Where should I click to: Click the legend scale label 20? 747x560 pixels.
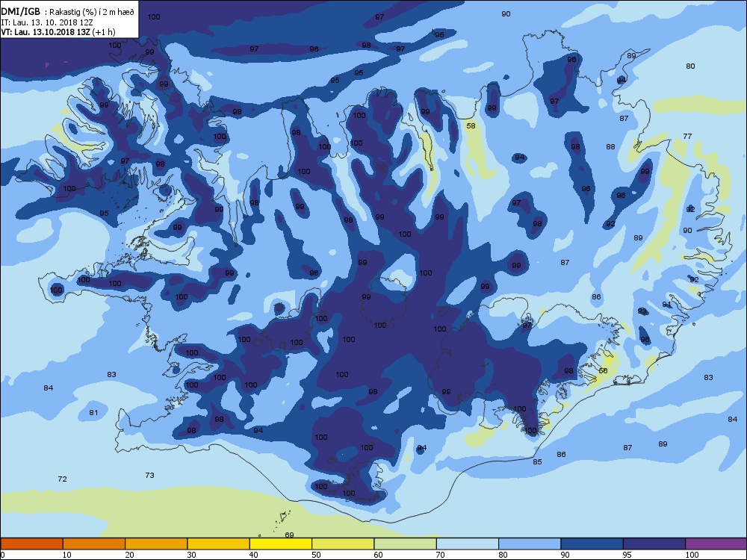tap(129, 554)
